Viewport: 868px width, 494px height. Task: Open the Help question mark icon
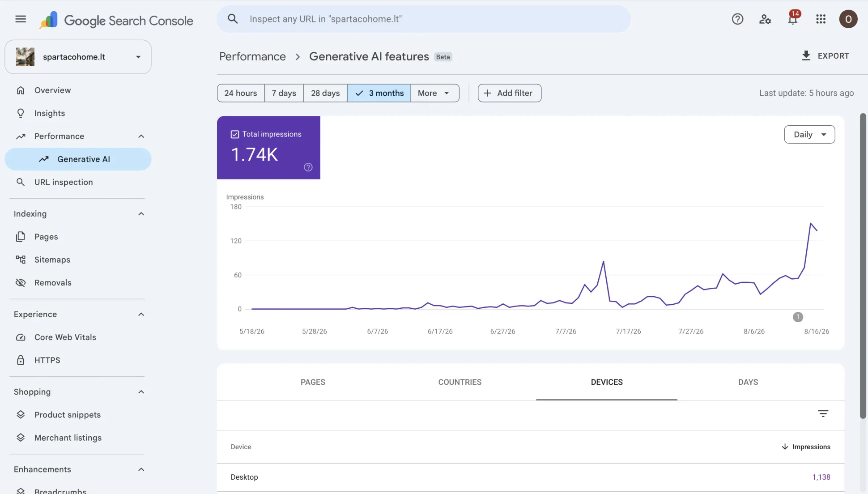click(x=737, y=19)
